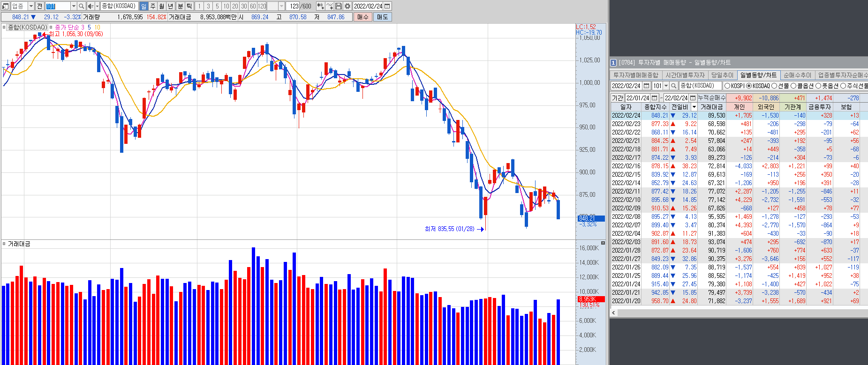Click the 120 interval button
Viewport: 868px width, 365px height.
pyautogui.click(x=262, y=6)
